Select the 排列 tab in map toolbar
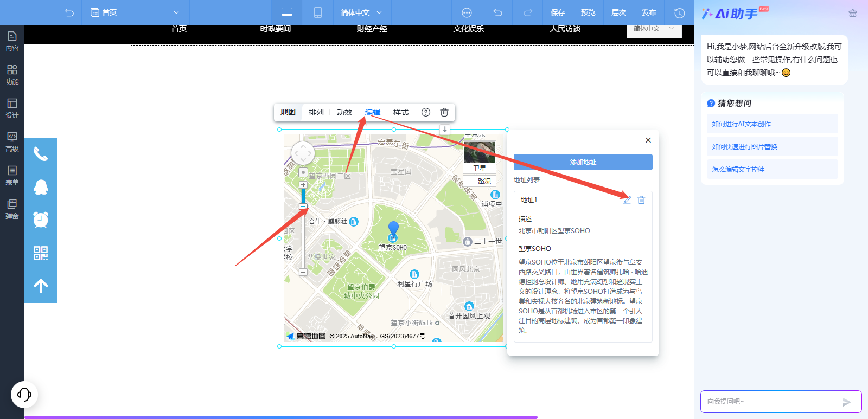The height and width of the screenshot is (419, 868). tap(316, 112)
